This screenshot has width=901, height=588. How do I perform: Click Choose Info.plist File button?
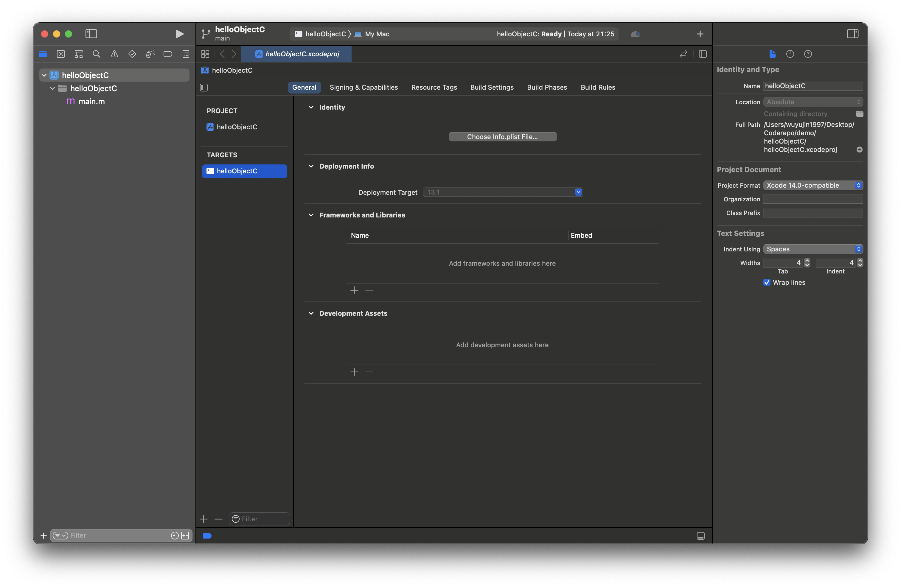pyautogui.click(x=502, y=137)
